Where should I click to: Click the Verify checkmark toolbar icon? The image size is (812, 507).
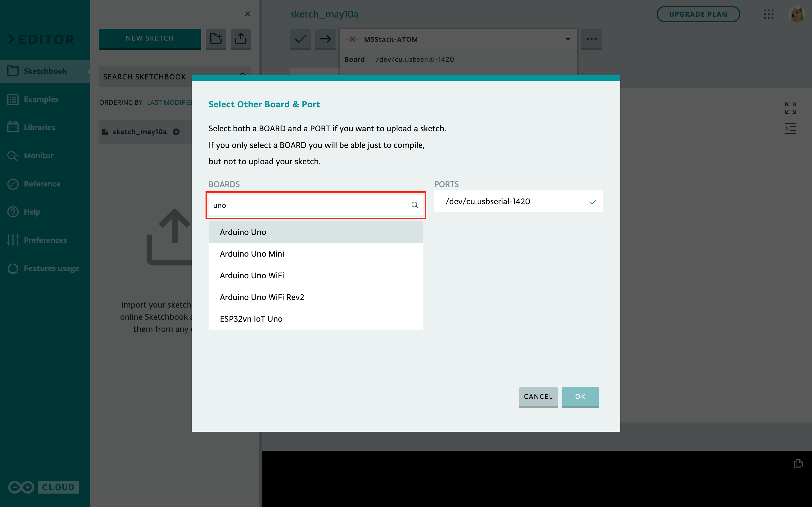300,39
